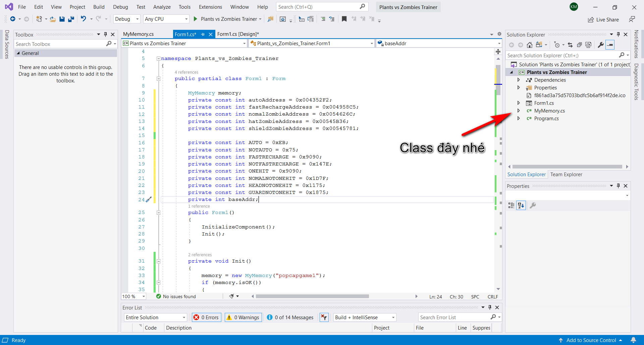Click the Open File folder icon
This screenshot has height=345, width=644.
[53, 19]
